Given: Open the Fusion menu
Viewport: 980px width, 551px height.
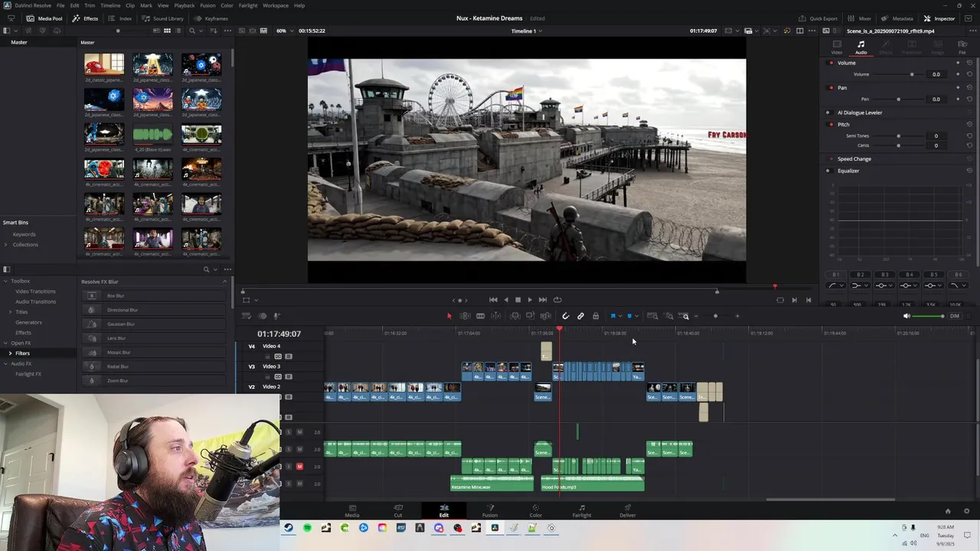Looking at the screenshot, I should point(207,5).
